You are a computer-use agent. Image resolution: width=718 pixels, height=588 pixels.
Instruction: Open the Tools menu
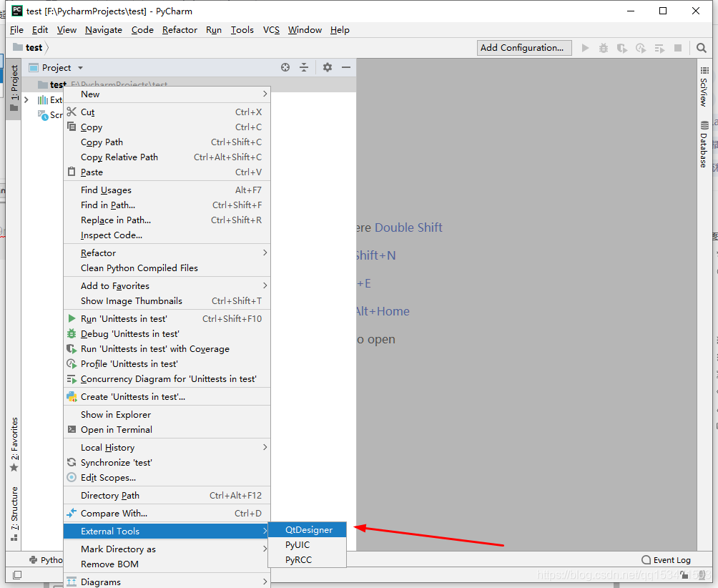click(x=242, y=30)
